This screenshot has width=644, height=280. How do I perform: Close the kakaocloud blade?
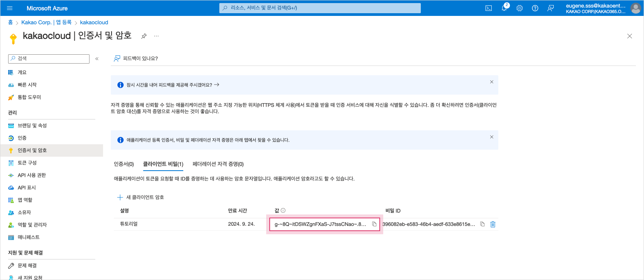(x=630, y=36)
